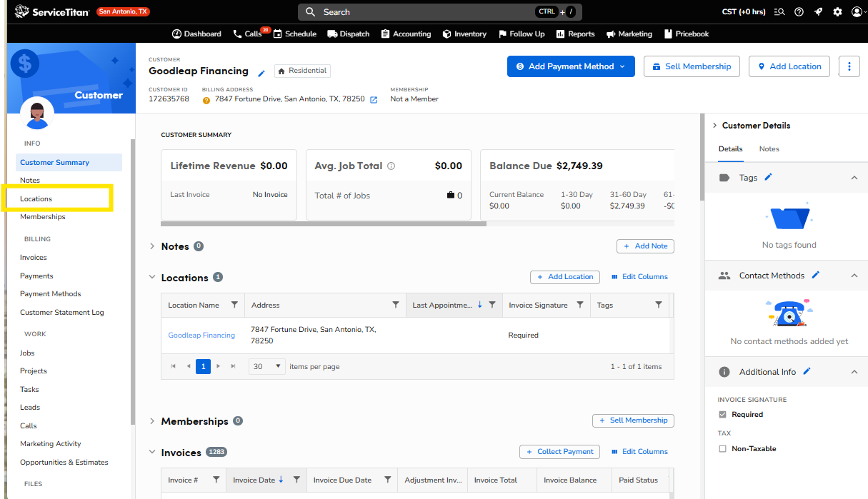This screenshot has width=868, height=499.
Task: Filter the Location Name column
Action: coord(234,305)
